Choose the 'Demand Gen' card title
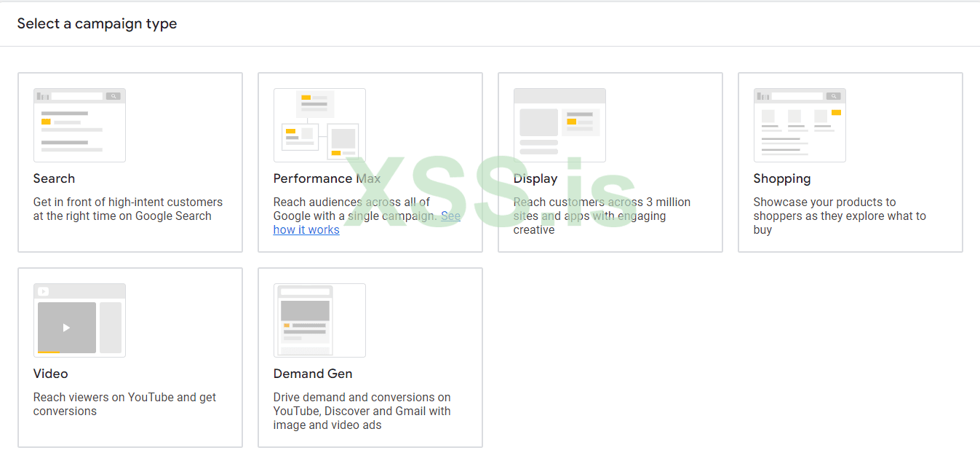Image resolution: width=980 pixels, height=461 pixels. click(313, 374)
